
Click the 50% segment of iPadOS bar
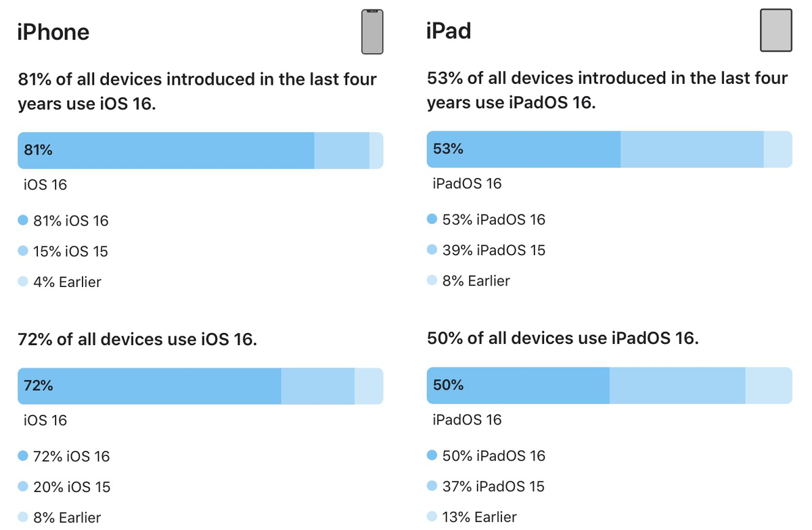coord(518,385)
